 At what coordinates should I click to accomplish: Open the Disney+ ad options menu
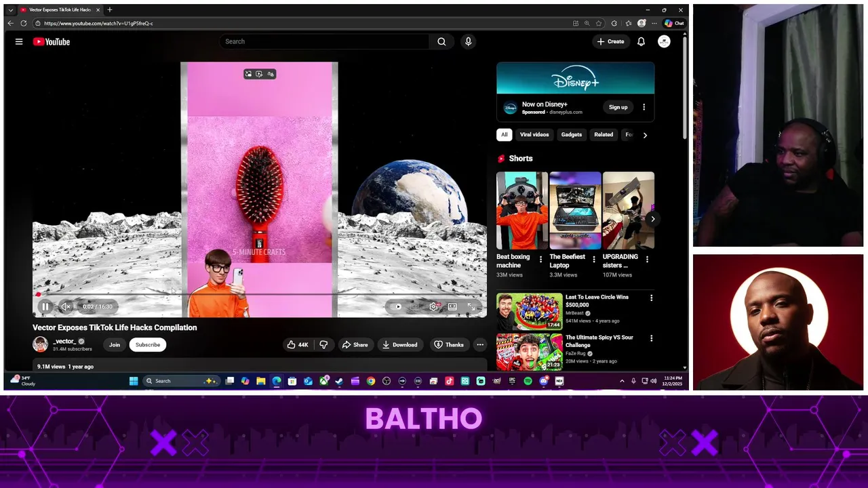pos(644,107)
